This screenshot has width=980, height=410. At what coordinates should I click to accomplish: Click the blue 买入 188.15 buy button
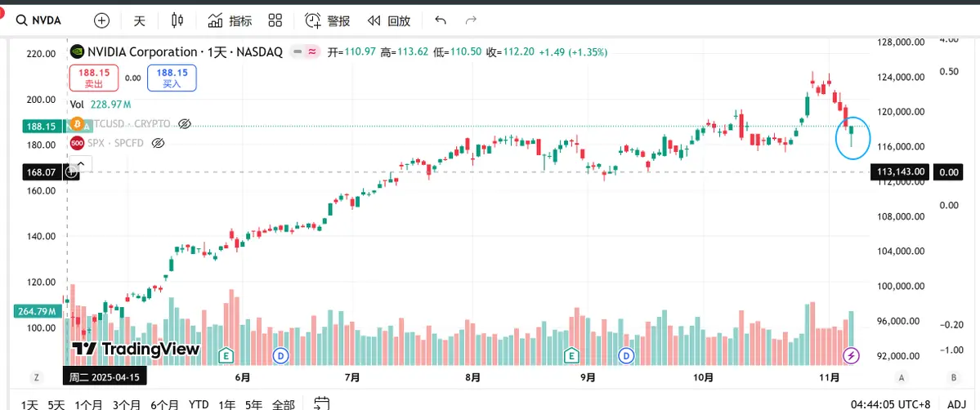pyautogui.click(x=172, y=78)
